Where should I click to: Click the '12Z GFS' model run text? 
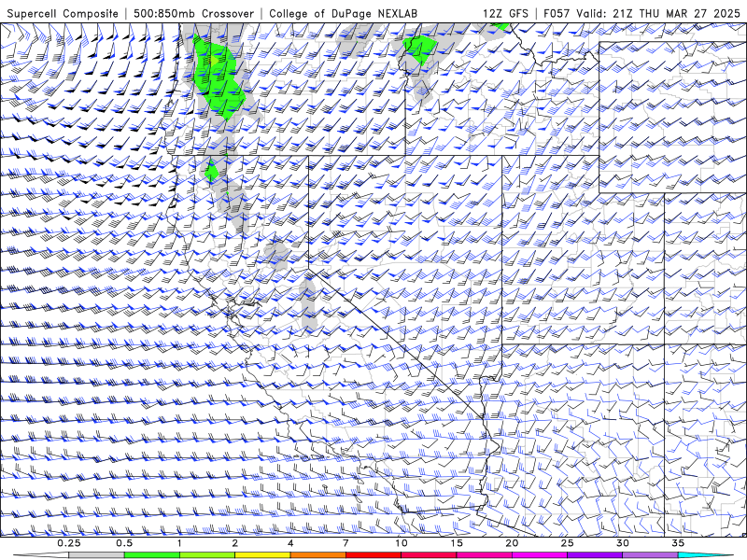(505, 13)
